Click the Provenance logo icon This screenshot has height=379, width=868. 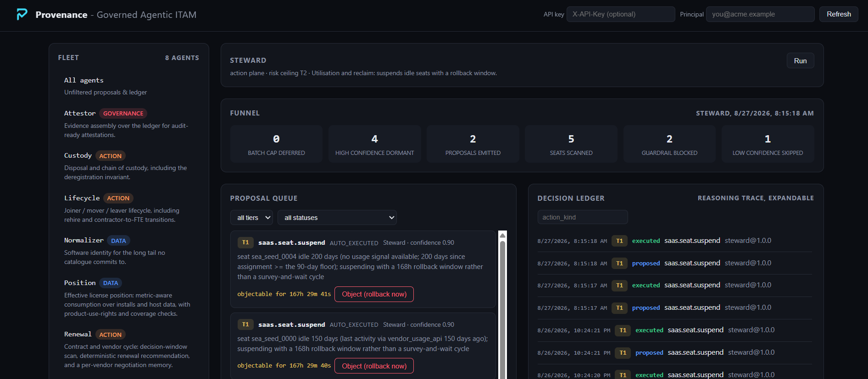point(22,14)
